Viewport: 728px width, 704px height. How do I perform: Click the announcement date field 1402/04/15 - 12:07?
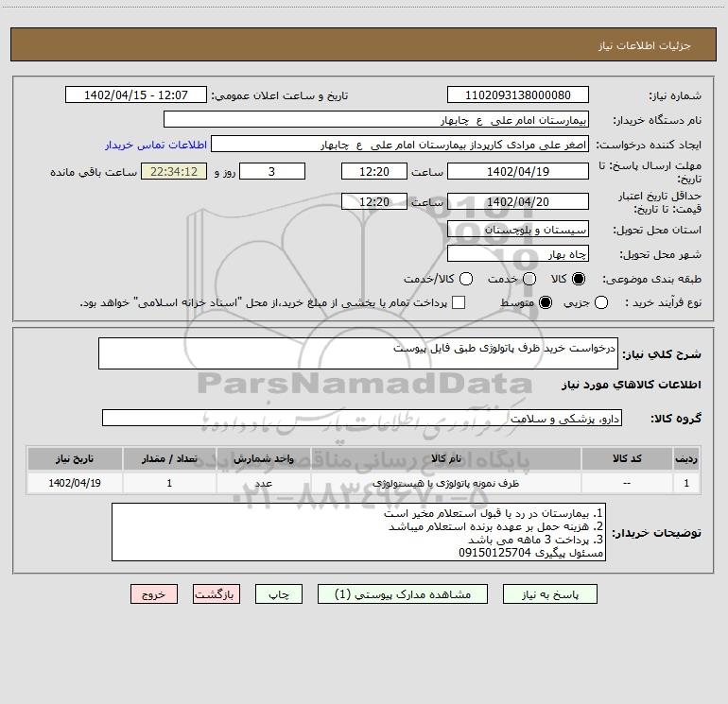click(136, 94)
